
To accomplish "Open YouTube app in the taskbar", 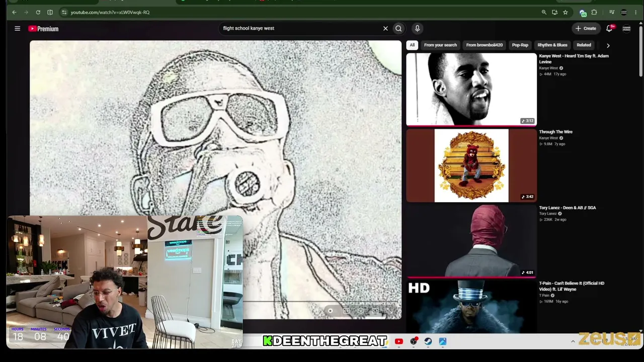I will [399, 341].
